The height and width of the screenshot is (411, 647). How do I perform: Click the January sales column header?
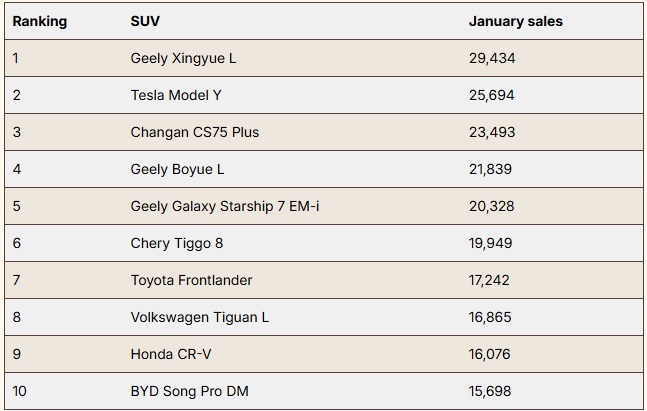click(x=515, y=21)
